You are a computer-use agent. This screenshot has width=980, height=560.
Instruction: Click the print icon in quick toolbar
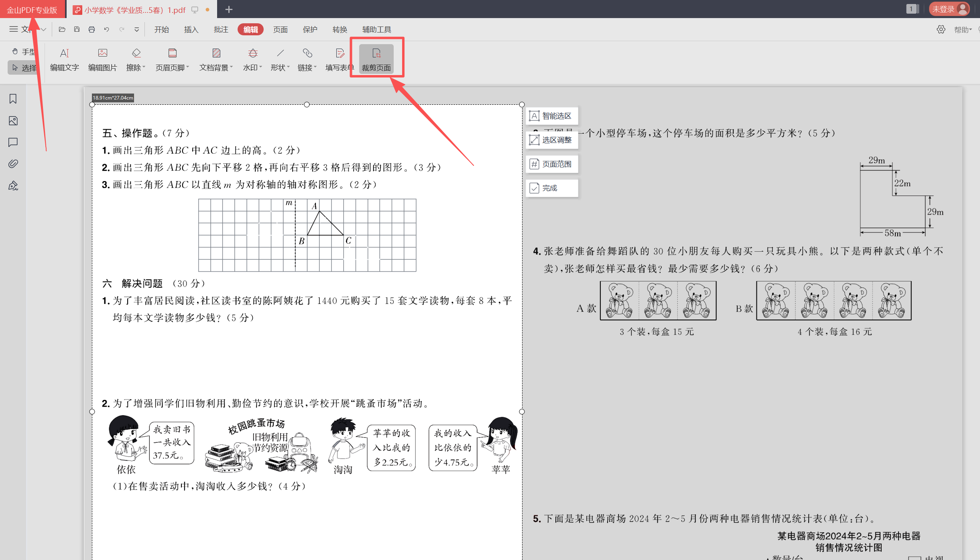(x=91, y=29)
